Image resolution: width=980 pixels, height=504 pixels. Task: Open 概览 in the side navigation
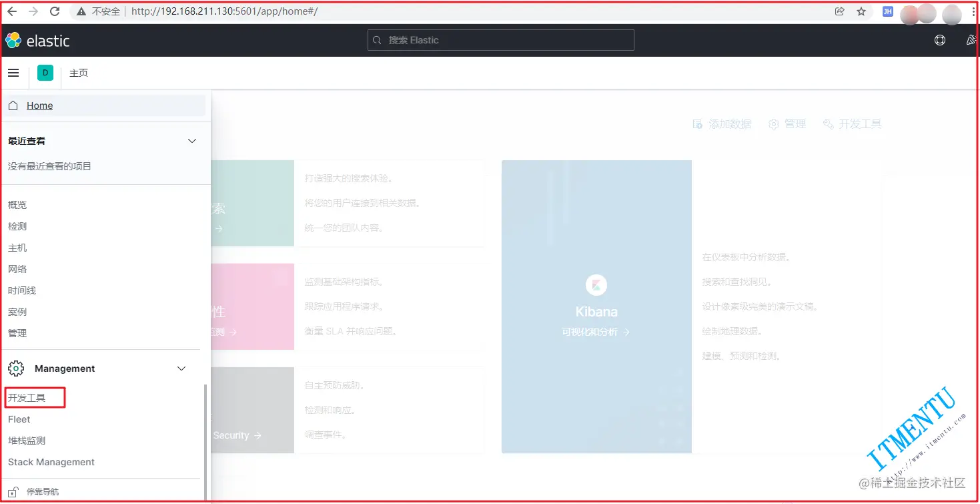pyautogui.click(x=17, y=205)
